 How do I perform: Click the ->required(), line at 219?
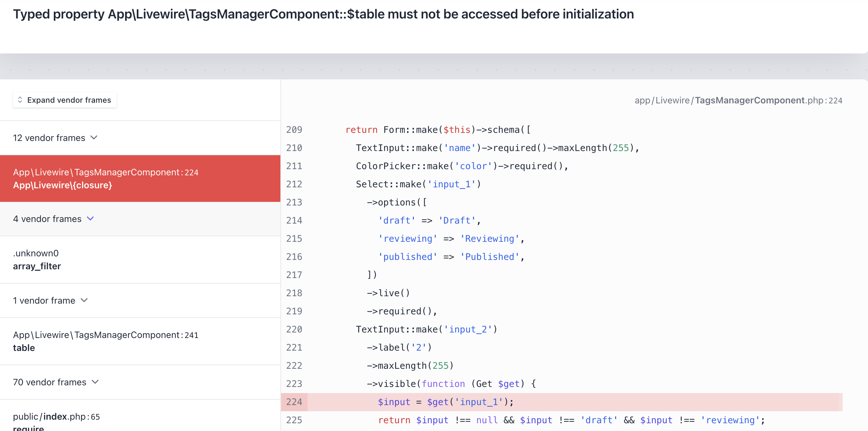point(402,311)
